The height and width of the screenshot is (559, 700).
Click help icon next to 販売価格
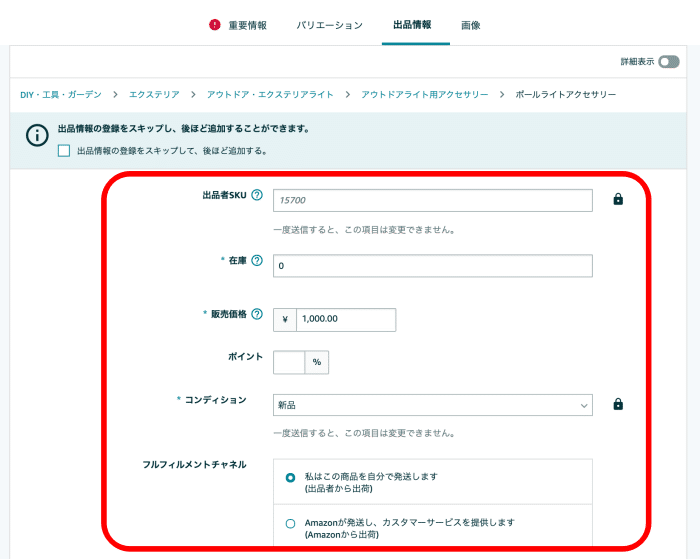pos(257,314)
